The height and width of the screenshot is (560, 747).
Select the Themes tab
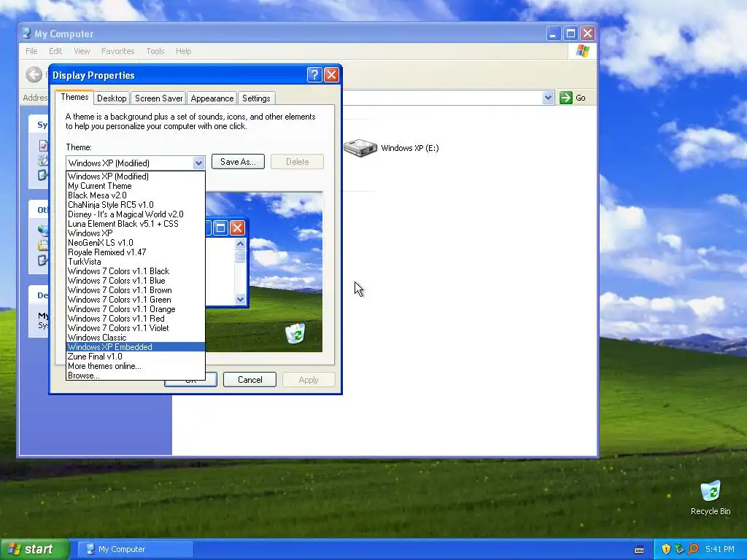(74, 97)
